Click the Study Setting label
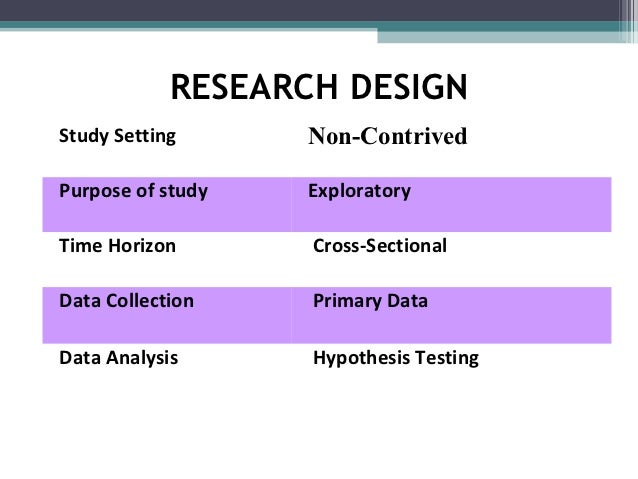The image size is (638, 479). tap(117, 136)
